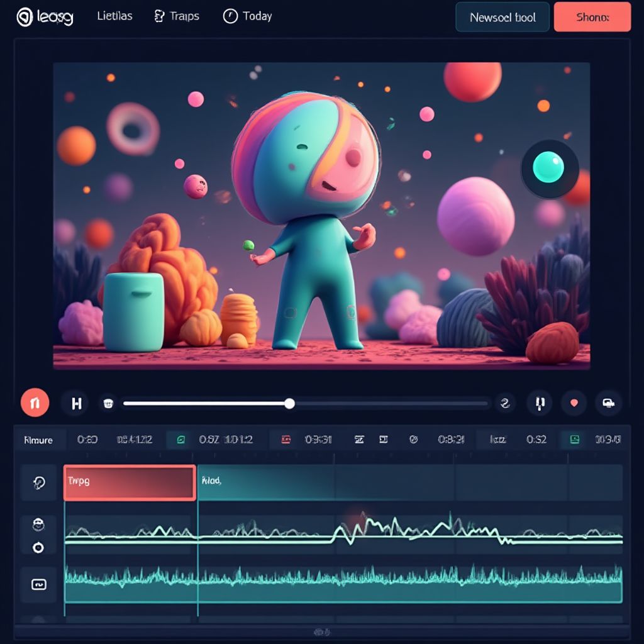
Task: Click the red icon before 0:3:31 in ruler
Action: click(286, 440)
